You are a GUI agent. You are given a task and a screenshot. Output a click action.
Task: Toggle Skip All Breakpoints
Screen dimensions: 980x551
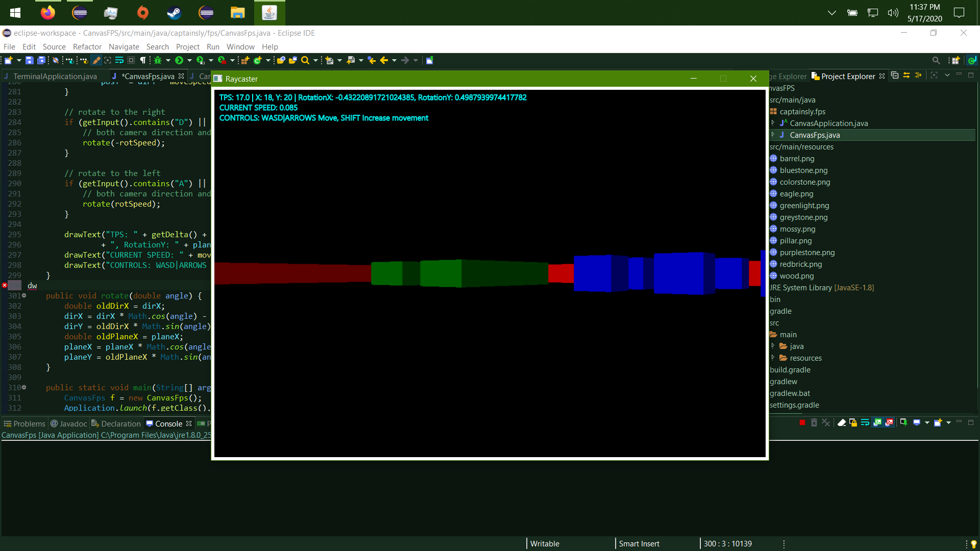pyautogui.click(x=55, y=60)
